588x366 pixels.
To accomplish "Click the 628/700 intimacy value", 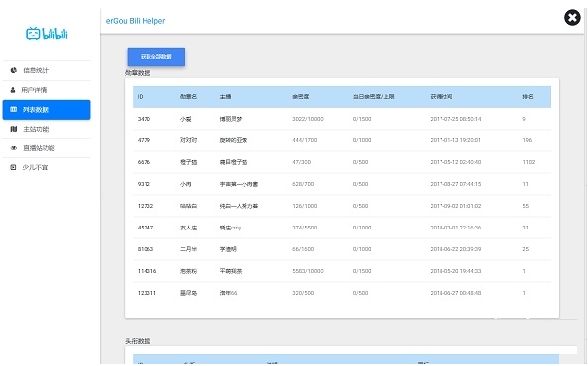I will click(x=303, y=184).
